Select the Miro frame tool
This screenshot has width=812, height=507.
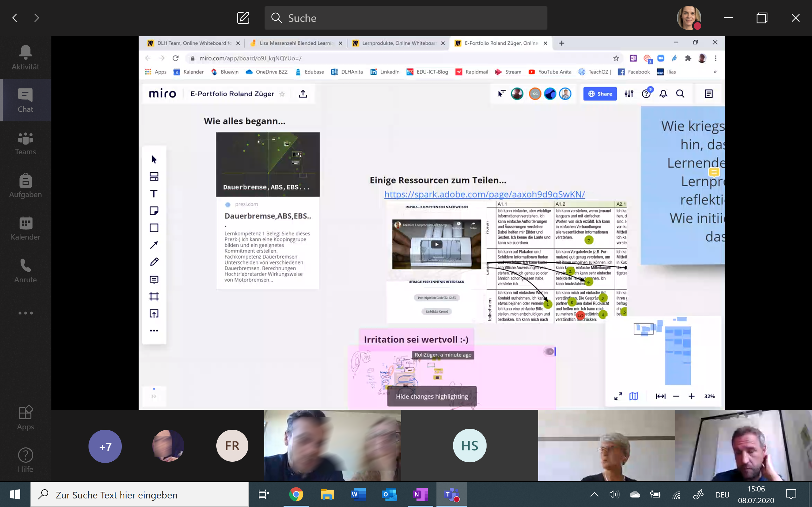(154, 296)
